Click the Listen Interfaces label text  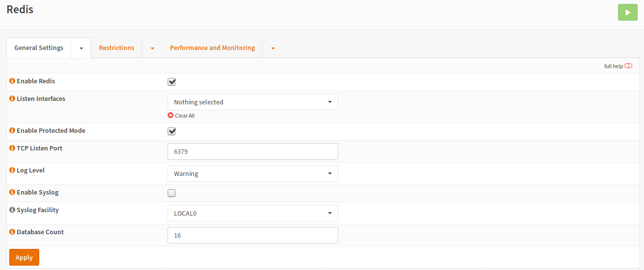pyautogui.click(x=41, y=98)
